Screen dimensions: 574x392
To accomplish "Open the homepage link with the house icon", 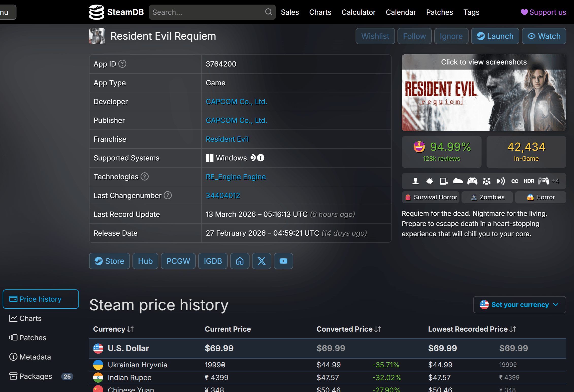I will pyautogui.click(x=240, y=261).
